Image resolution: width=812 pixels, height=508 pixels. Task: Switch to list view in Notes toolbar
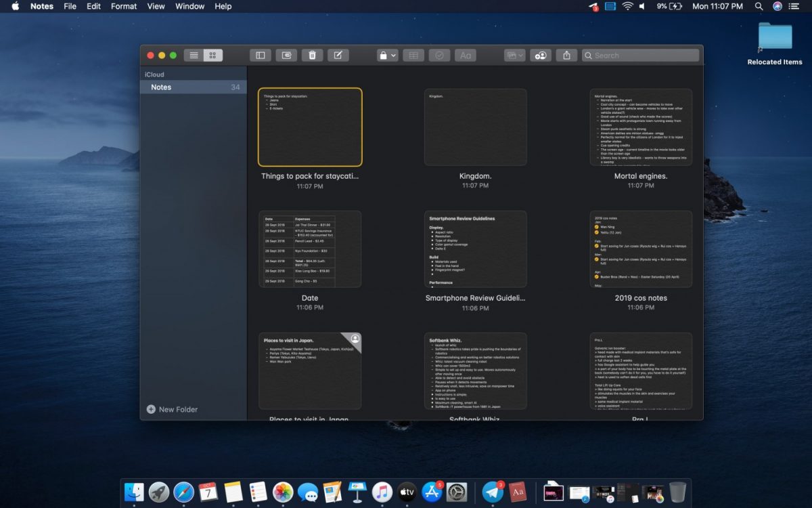coord(194,56)
